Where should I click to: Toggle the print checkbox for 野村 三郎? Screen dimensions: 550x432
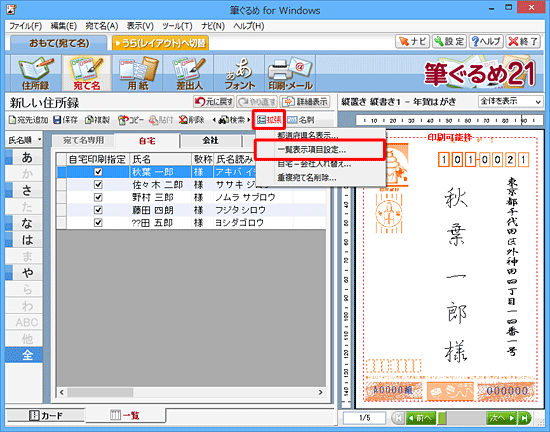click(x=98, y=197)
